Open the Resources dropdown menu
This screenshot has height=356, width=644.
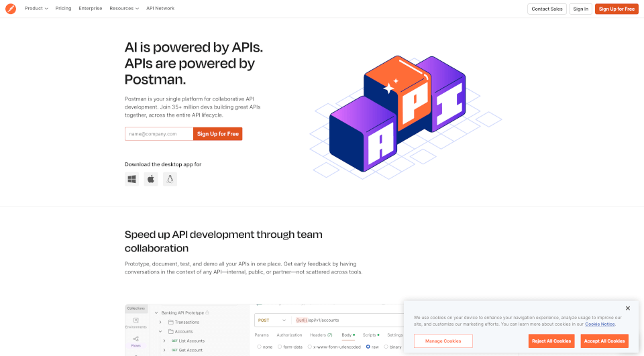click(124, 8)
